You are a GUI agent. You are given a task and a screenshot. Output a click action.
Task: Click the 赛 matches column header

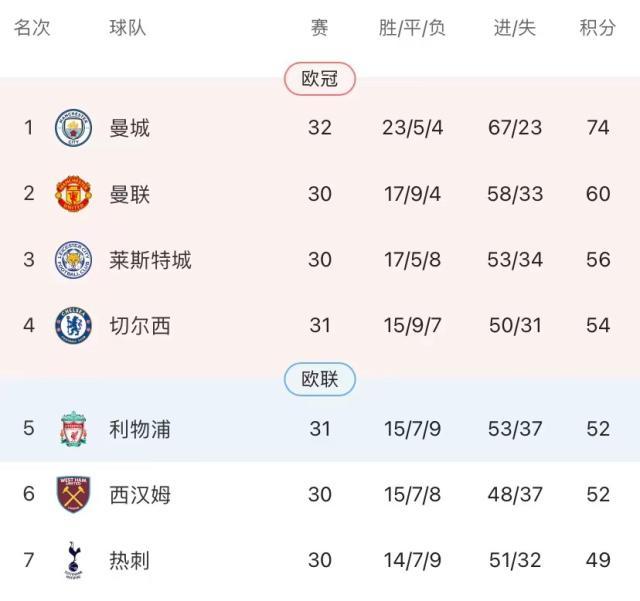coord(320,28)
